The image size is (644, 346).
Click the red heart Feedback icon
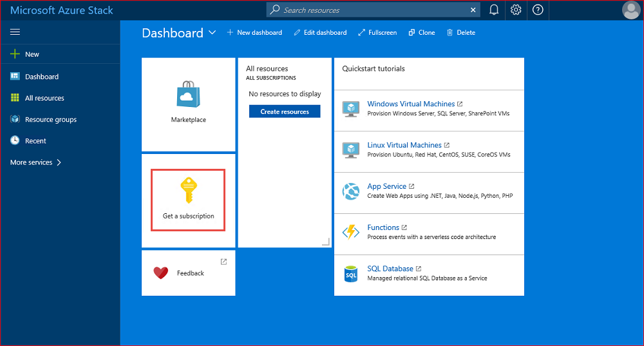pyautogui.click(x=160, y=273)
